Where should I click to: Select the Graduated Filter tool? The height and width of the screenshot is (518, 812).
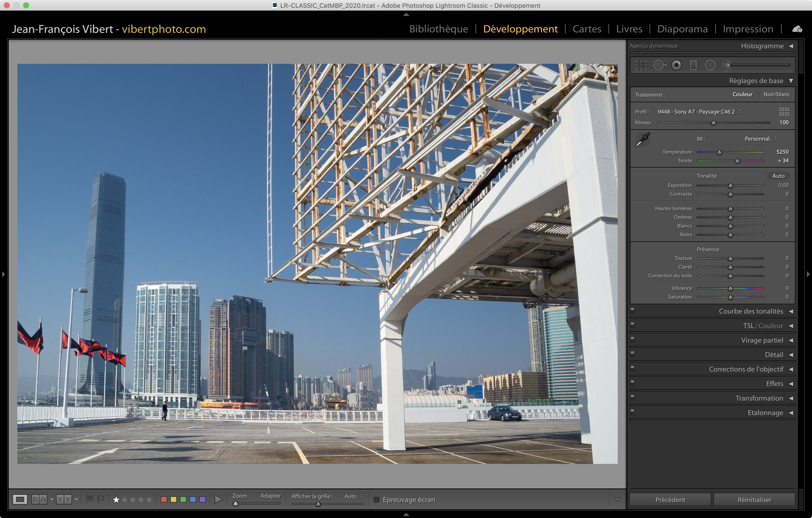[x=693, y=65]
